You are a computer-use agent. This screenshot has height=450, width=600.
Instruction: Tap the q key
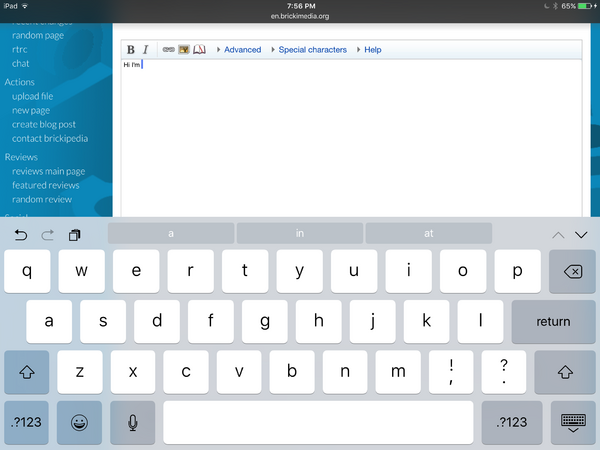[x=27, y=271]
